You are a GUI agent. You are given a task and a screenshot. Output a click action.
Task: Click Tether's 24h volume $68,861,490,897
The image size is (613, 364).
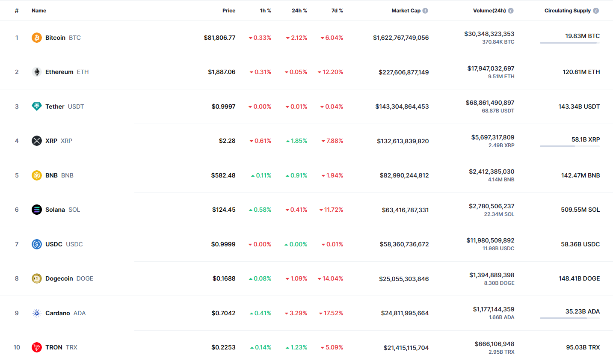(x=490, y=103)
